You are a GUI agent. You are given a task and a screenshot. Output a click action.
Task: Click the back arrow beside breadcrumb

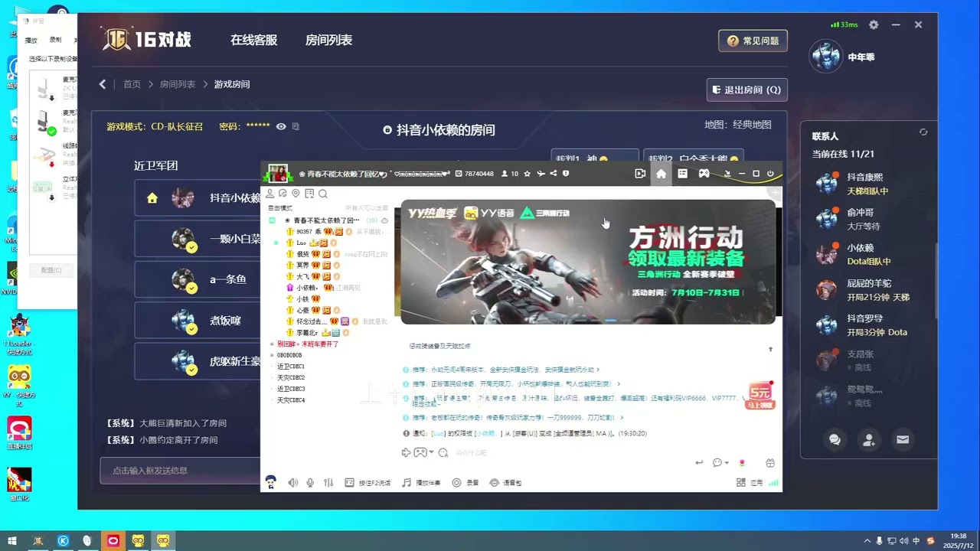point(103,84)
